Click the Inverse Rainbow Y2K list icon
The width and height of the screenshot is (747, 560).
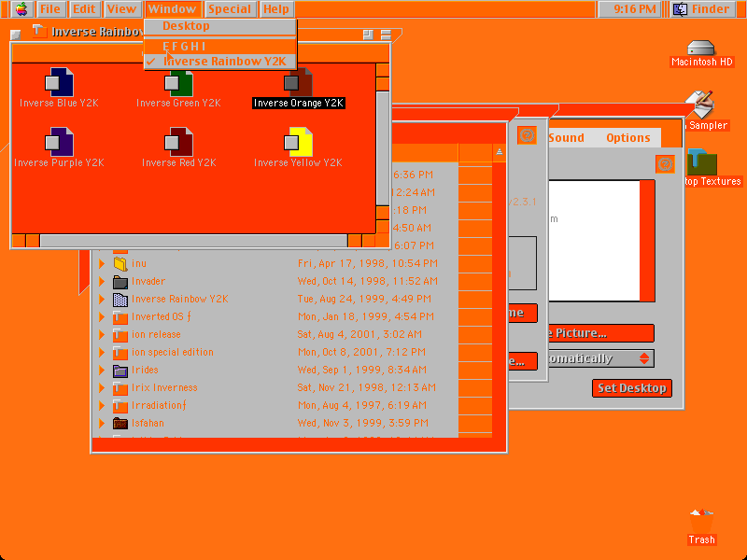pyautogui.click(x=120, y=299)
